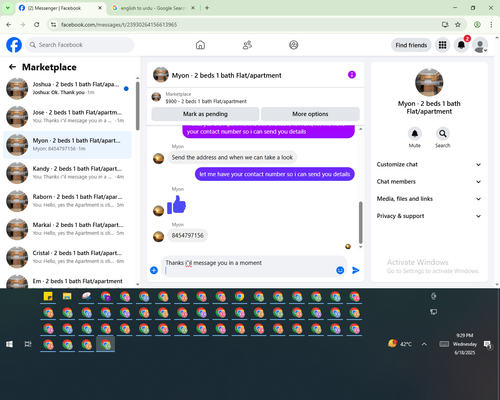Open Jose conversation in the list
This screenshot has width=500, height=400.
pyautogui.click(x=67, y=117)
